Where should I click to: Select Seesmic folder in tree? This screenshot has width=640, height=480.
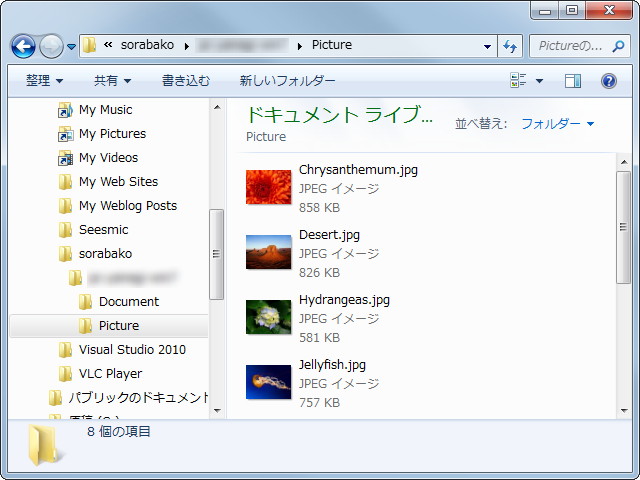pyautogui.click(x=104, y=230)
